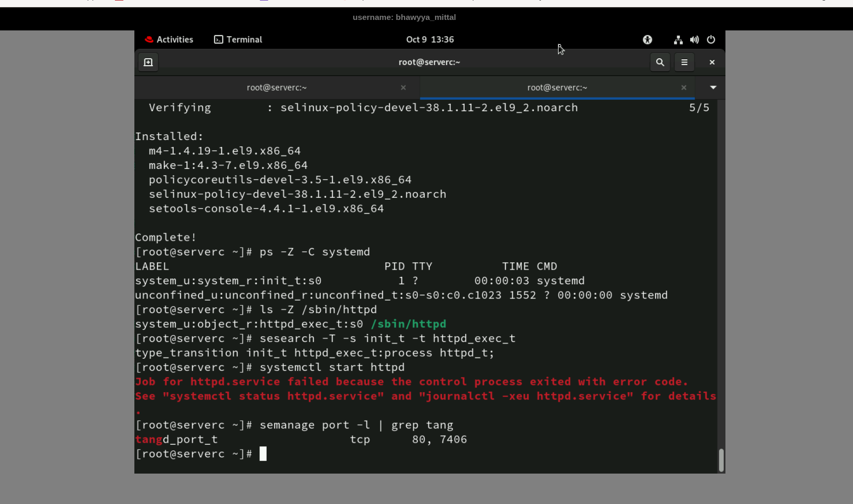
Task: Click the port numbers '80, 7406'
Action: (439, 439)
